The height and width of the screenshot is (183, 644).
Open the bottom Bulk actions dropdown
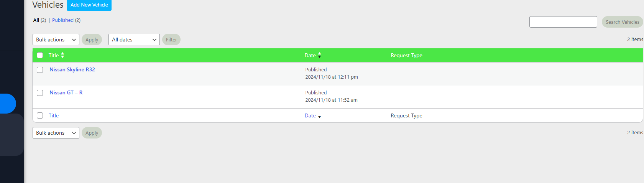[x=56, y=133]
